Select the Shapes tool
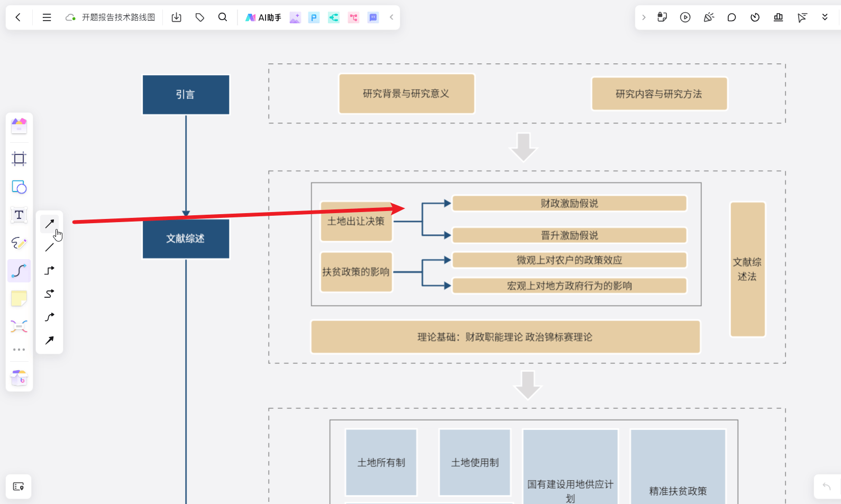Screen dimensions: 841x504 coord(19,187)
